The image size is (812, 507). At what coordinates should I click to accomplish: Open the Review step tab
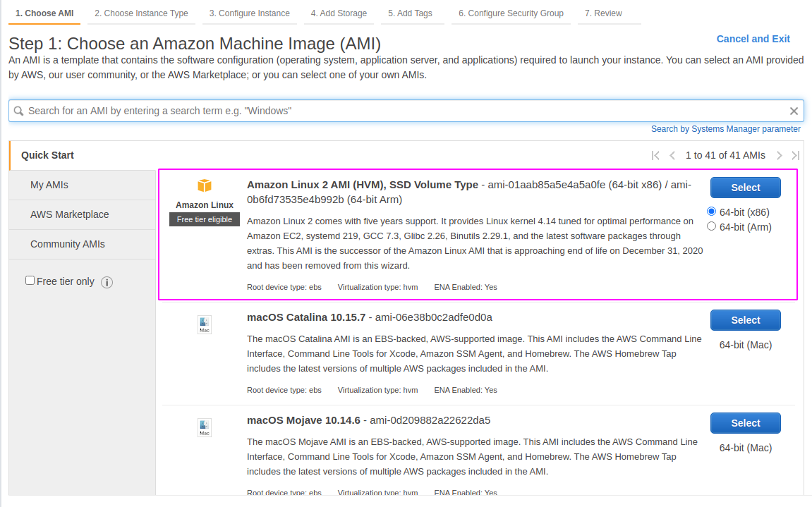click(x=603, y=13)
